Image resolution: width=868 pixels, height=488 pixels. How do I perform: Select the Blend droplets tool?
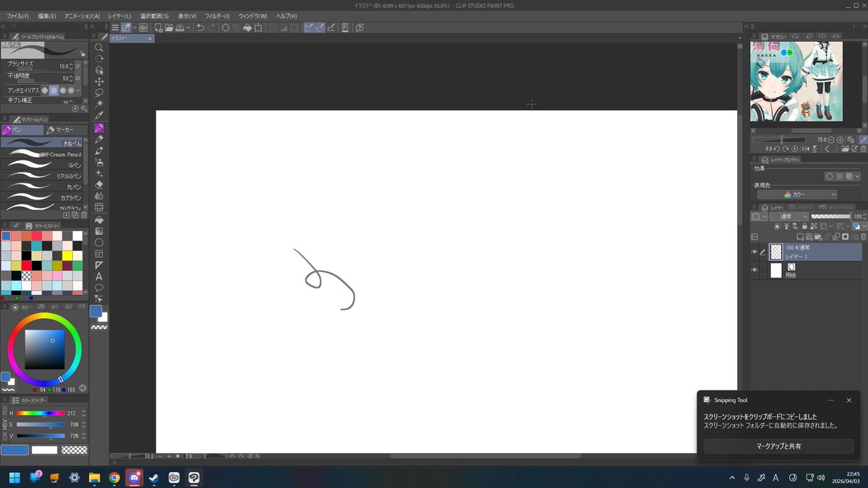click(99, 196)
